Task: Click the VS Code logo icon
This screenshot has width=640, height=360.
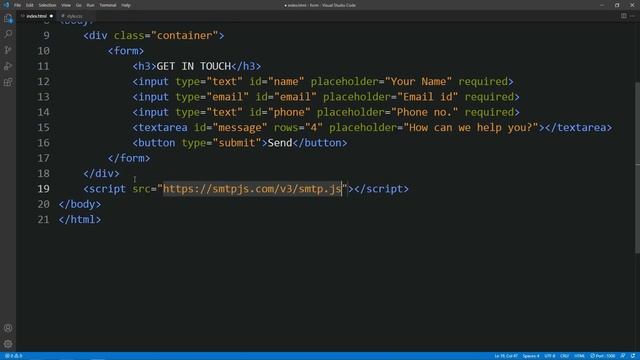Action: coord(6,5)
